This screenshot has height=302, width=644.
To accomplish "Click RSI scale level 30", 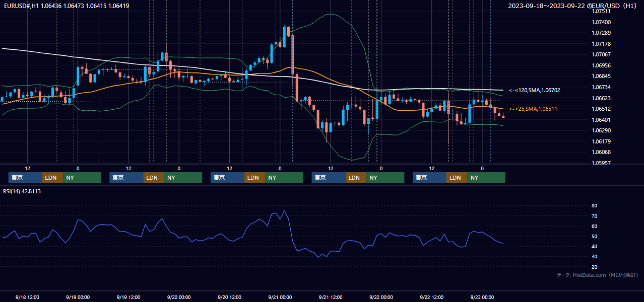I will click(594, 256).
